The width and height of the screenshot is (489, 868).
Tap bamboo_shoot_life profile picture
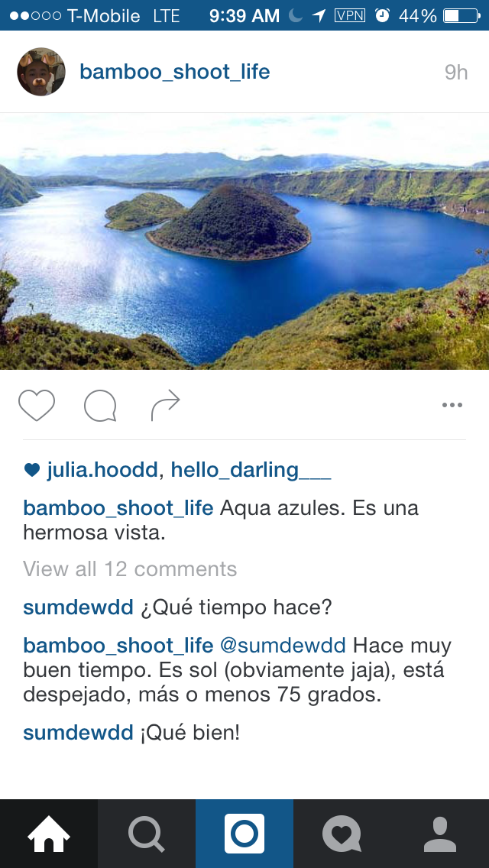point(41,72)
